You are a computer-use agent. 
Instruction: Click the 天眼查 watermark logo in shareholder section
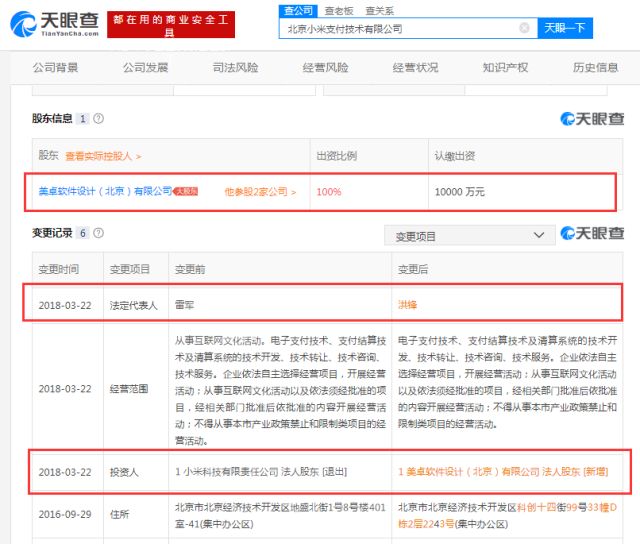(591, 119)
